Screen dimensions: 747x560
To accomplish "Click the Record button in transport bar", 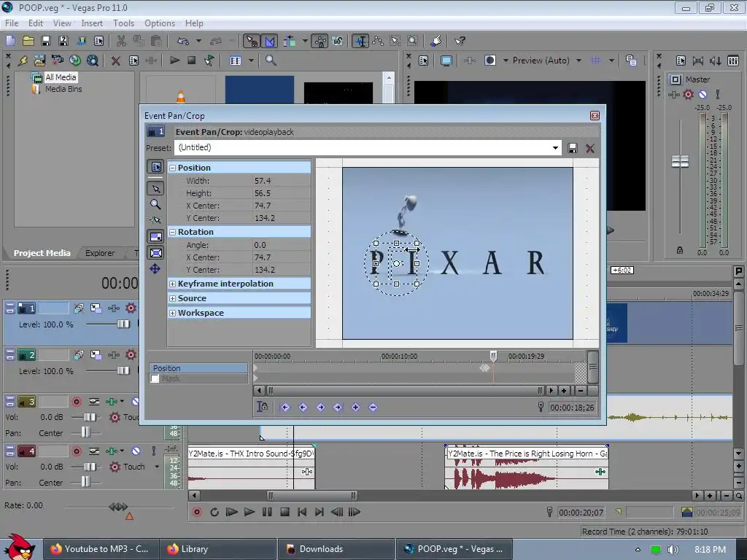I will coord(197,513).
